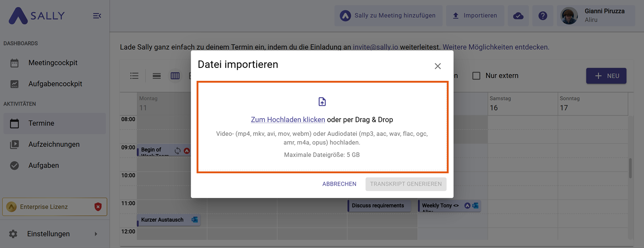Click the Sally icon on Begin of event
This screenshot has height=248, width=644.
click(187, 151)
